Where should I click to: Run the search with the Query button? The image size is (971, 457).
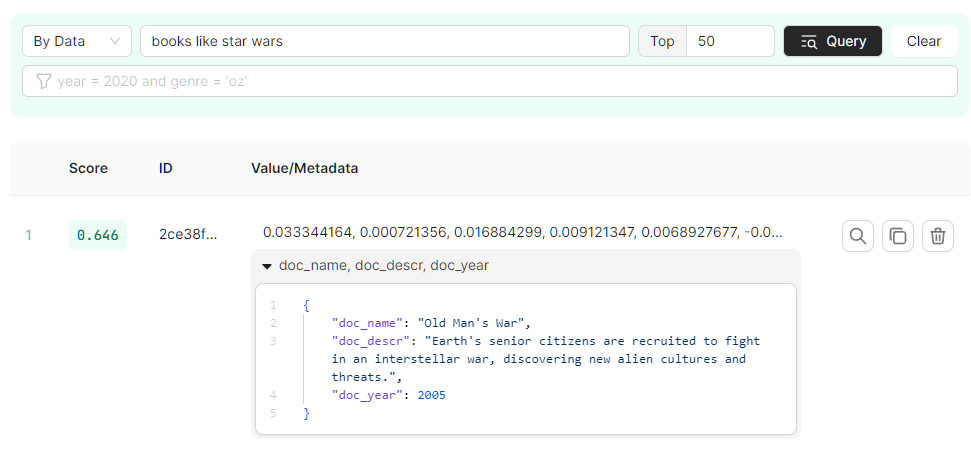pyautogui.click(x=832, y=41)
